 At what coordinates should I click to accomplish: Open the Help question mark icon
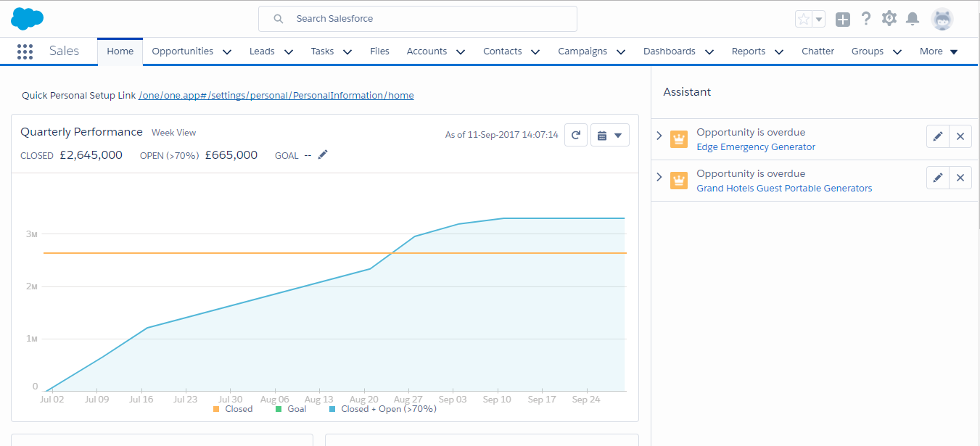865,19
